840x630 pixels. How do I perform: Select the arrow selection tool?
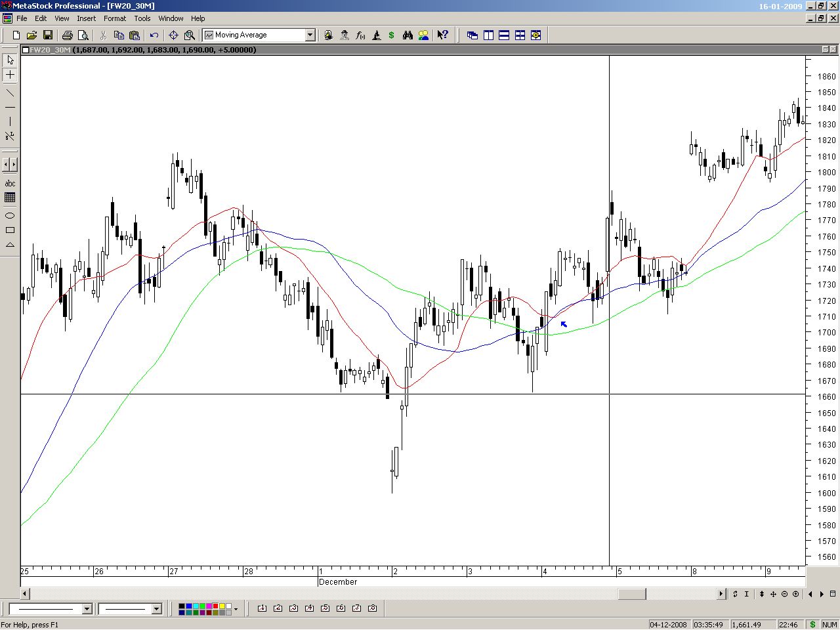[10, 60]
